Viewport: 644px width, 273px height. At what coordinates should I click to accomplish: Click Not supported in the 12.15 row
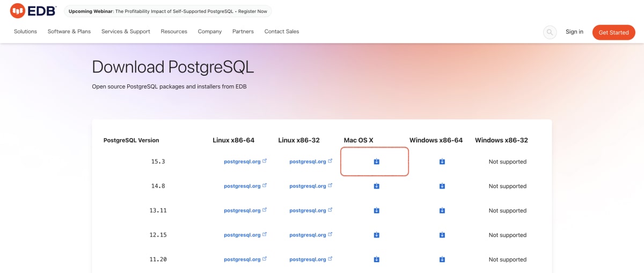click(x=508, y=235)
